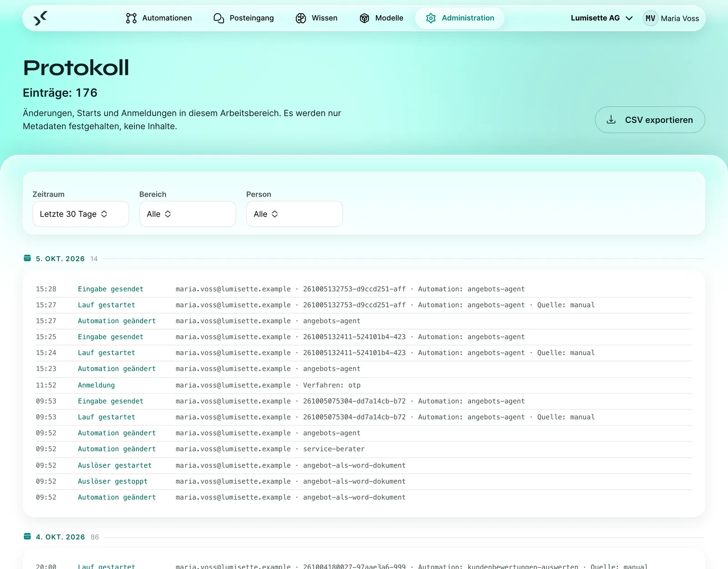This screenshot has width=728, height=569.
Task: Click the MV user avatar
Action: 650,18
